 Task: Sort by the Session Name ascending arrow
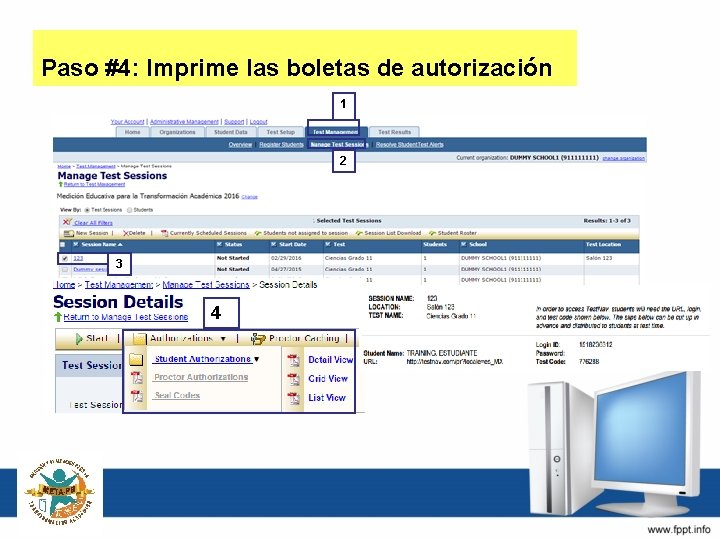coord(120,245)
